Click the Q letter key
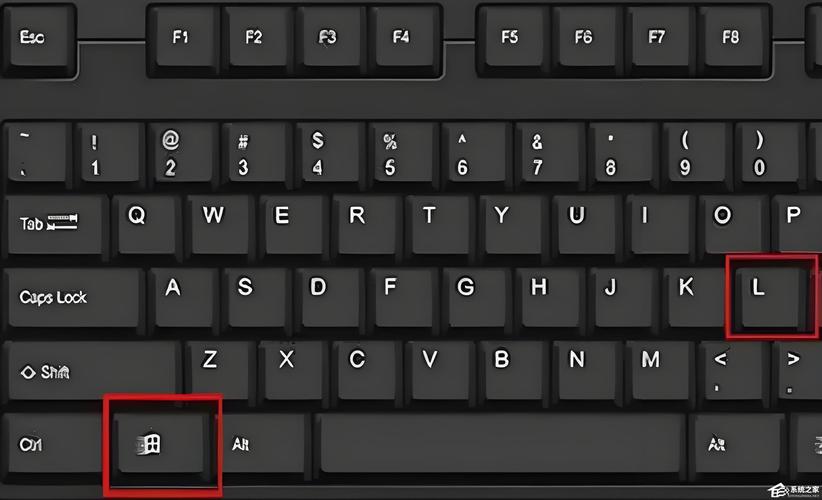 (x=146, y=225)
